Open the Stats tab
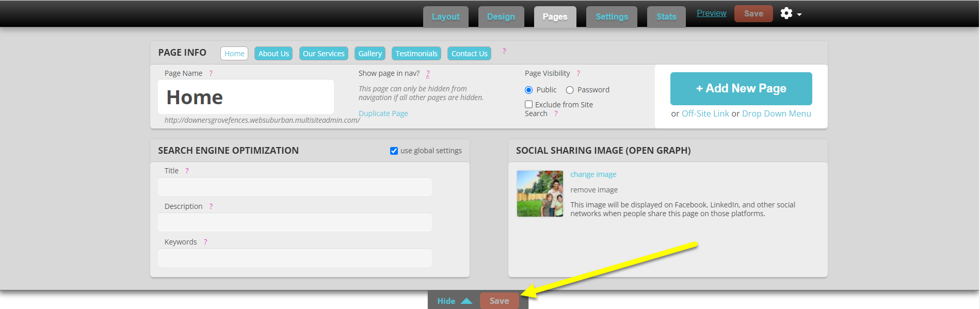The width and height of the screenshot is (980, 309). pos(666,17)
